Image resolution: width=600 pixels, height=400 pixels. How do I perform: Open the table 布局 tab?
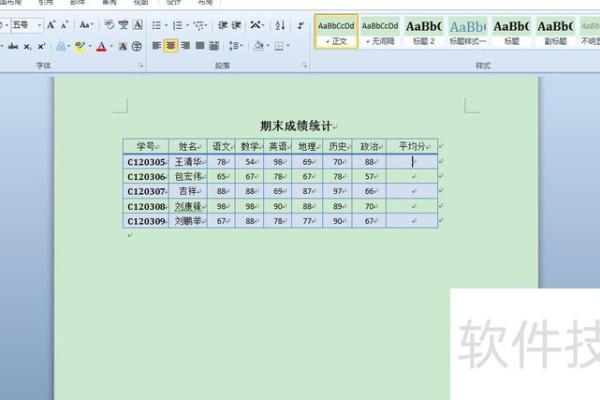pos(205,3)
